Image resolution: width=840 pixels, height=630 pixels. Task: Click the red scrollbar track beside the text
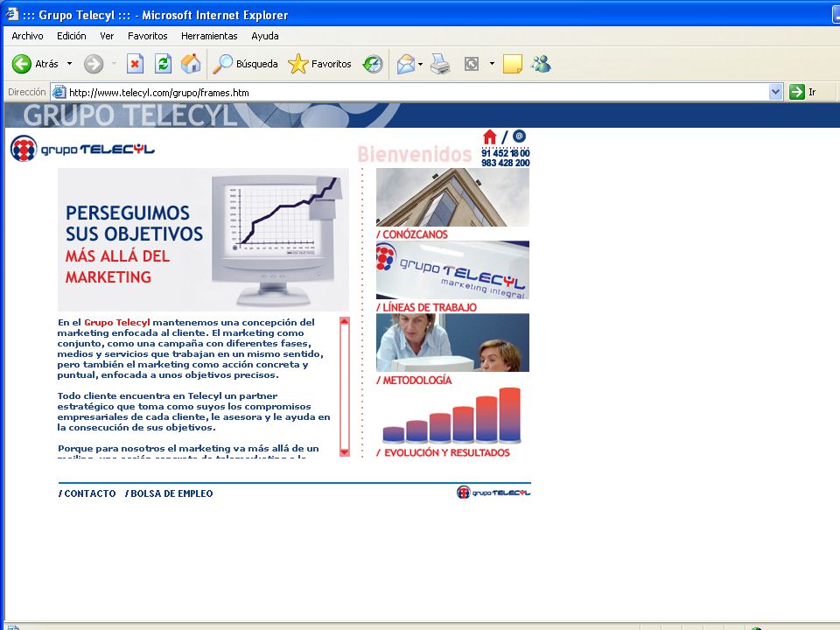(x=345, y=387)
